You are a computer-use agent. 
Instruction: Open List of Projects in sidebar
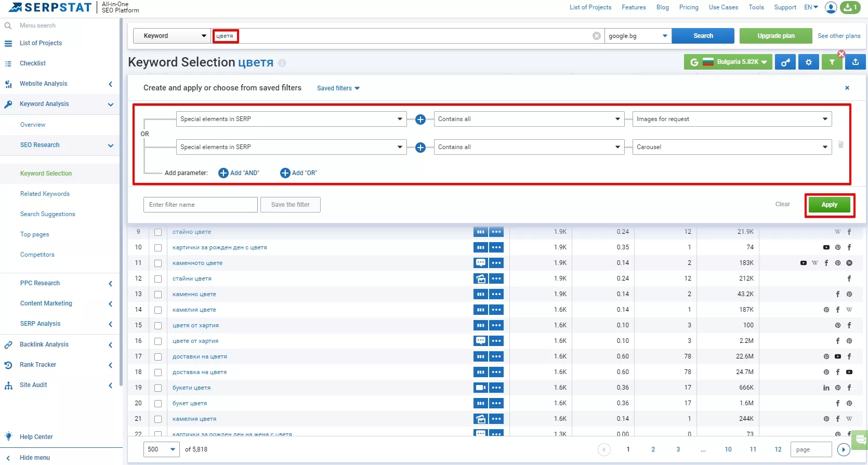[x=41, y=43]
